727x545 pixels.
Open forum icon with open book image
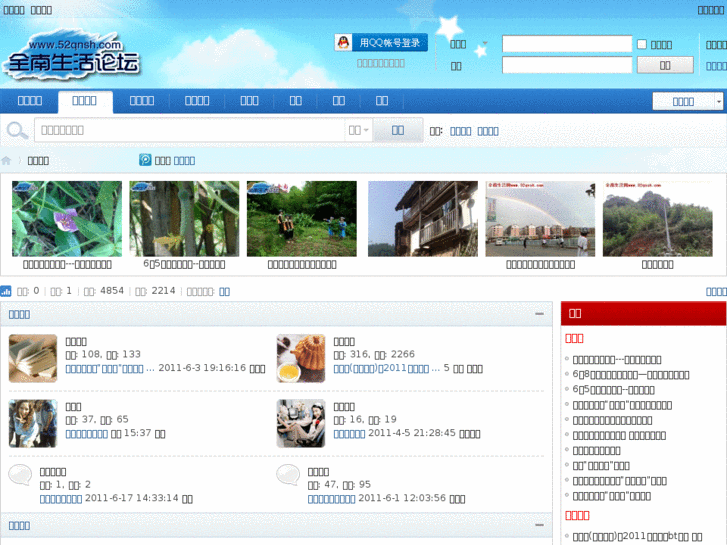pos(33,358)
